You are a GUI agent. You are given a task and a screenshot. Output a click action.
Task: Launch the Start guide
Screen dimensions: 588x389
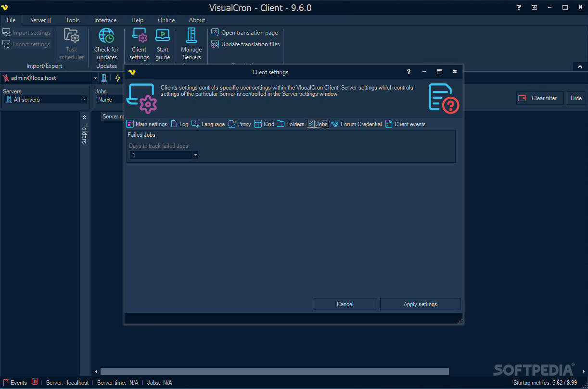coord(163,44)
